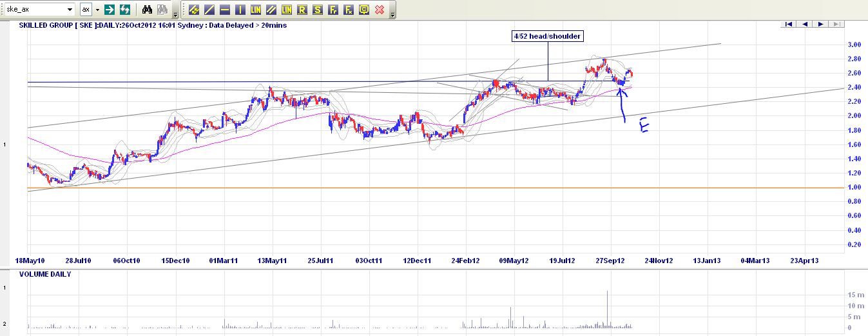Click the Fr Fibonacci retracement tool

click(333, 10)
